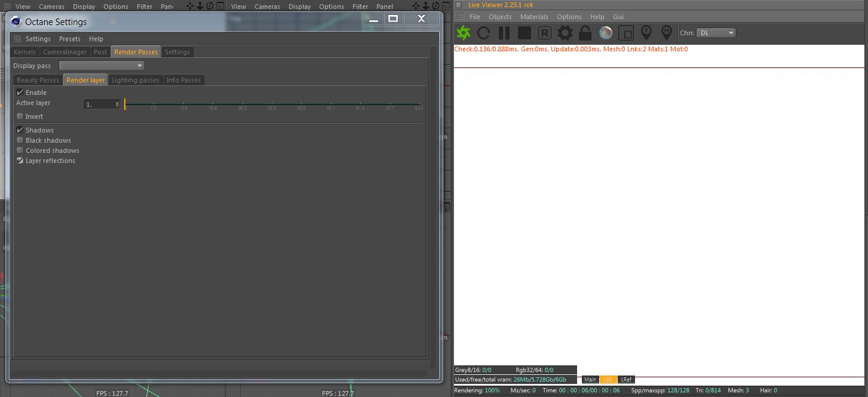Viewport: 868px width, 397px height.
Task: Click the left viewport toggle view layout icon
Action: pyautogui.click(x=220, y=6)
